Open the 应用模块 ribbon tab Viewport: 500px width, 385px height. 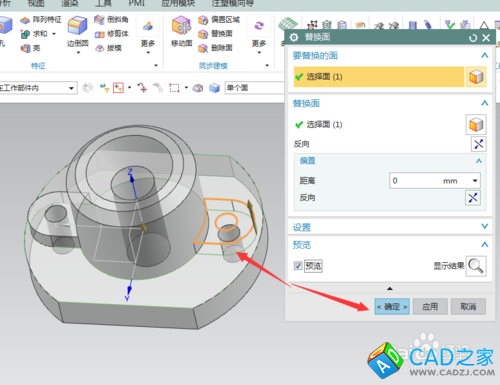(178, 3)
